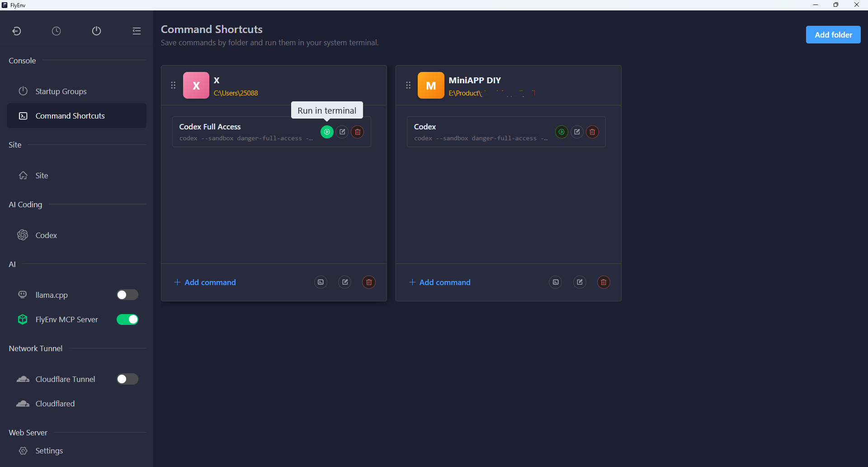Edit the MiniAPP DIY folder
Image resolution: width=868 pixels, height=467 pixels.
(580, 282)
